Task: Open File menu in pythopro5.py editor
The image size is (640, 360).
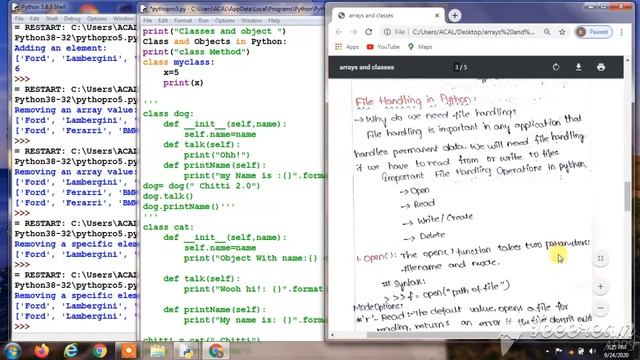Action: click(x=147, y=20)
